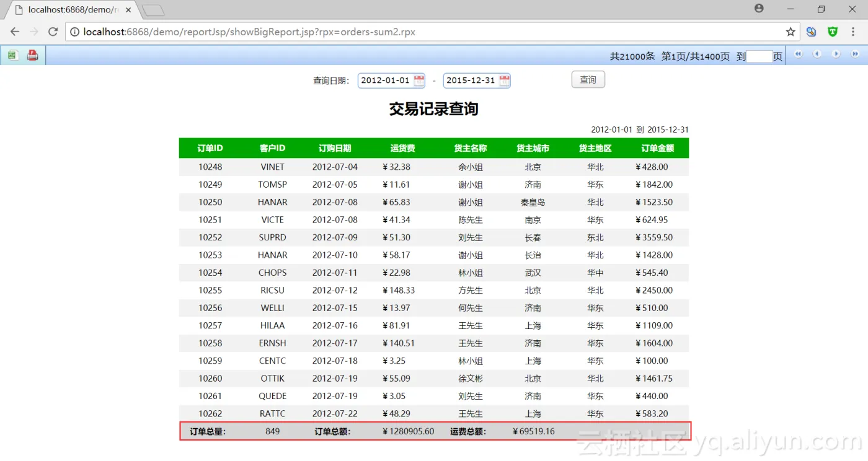
Task: Click the browser forward arrow
Action: click(x=34, y=32)
